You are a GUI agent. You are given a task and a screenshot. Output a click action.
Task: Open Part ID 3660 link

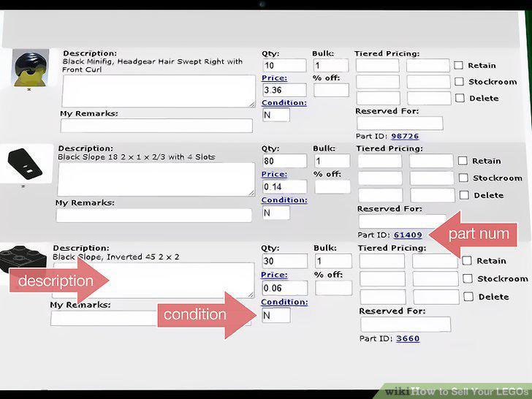[x=408, y=338]
